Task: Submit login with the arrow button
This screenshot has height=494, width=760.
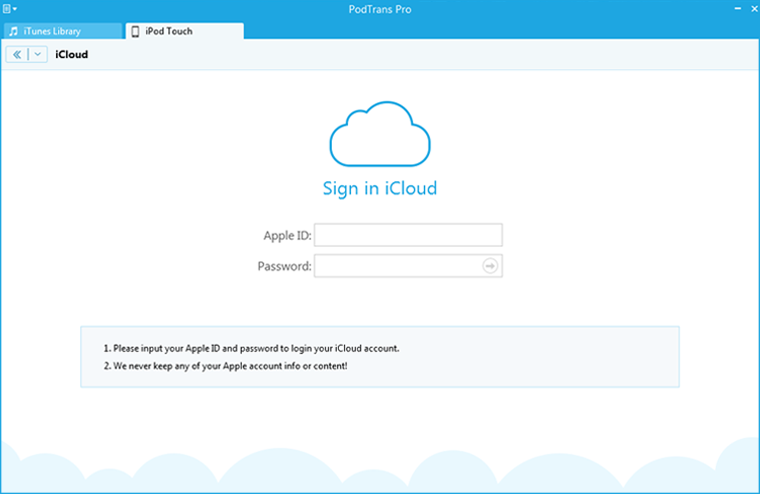Action: click(x=490, y=266)
